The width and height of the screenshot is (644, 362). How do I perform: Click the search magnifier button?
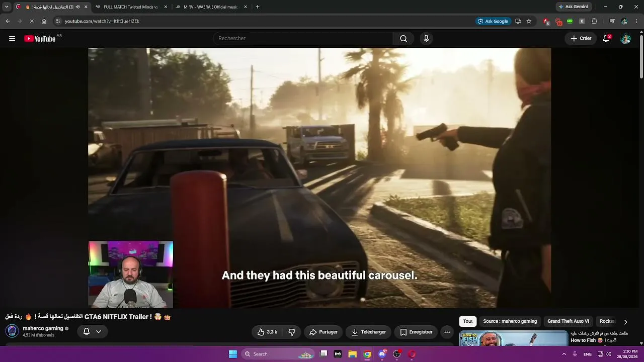404,39
